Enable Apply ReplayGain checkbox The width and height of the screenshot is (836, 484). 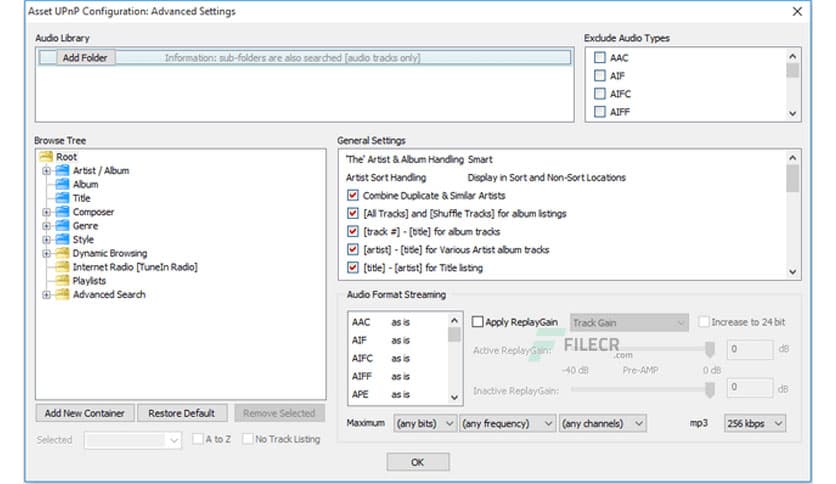coord(478,322)
